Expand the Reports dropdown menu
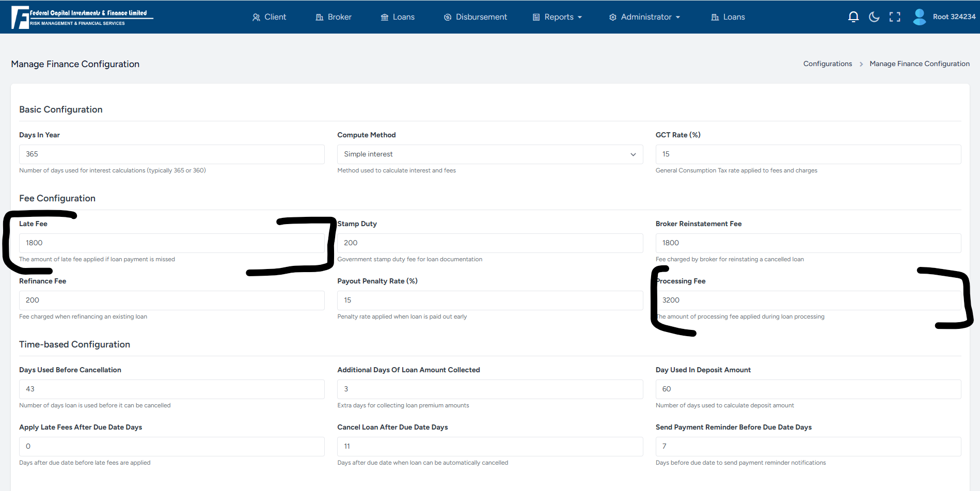 (558, 17)
